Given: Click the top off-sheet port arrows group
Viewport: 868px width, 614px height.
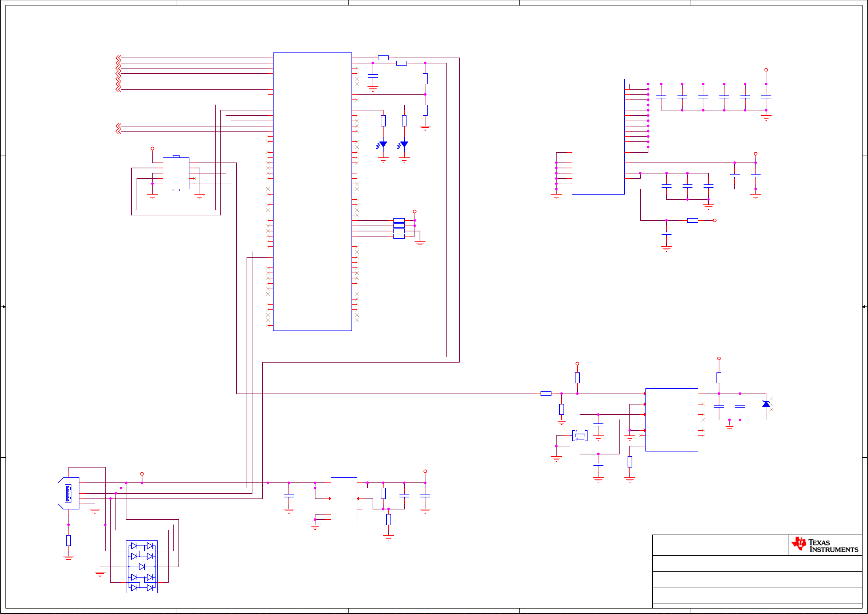Looking at the screenshot, I should [x=118, y=73].
